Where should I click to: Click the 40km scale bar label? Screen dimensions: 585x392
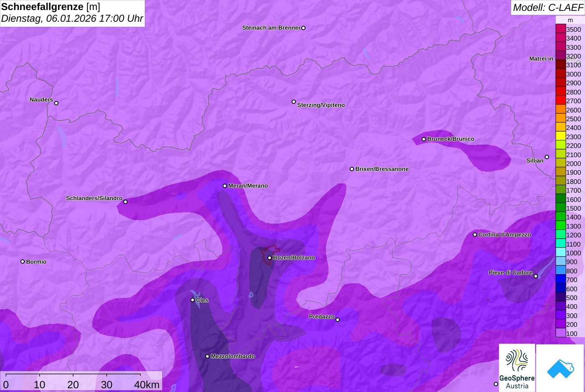(x=147, y=384)
